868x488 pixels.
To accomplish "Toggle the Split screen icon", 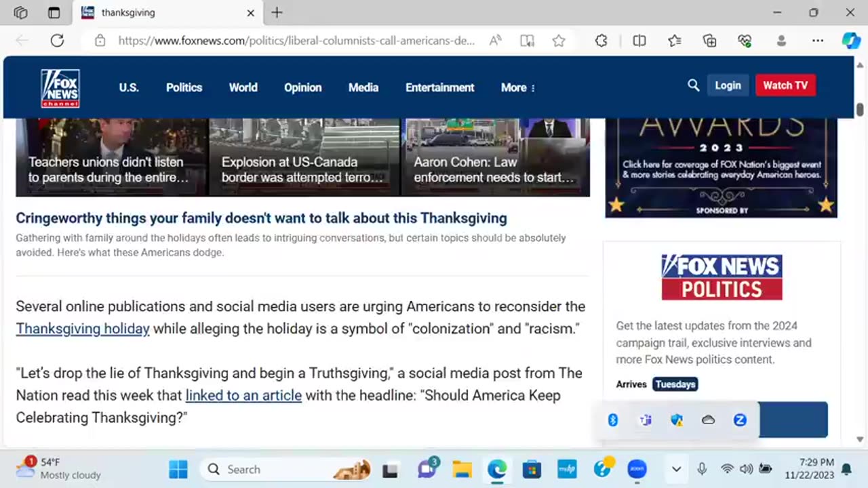I will click(639, 41).
